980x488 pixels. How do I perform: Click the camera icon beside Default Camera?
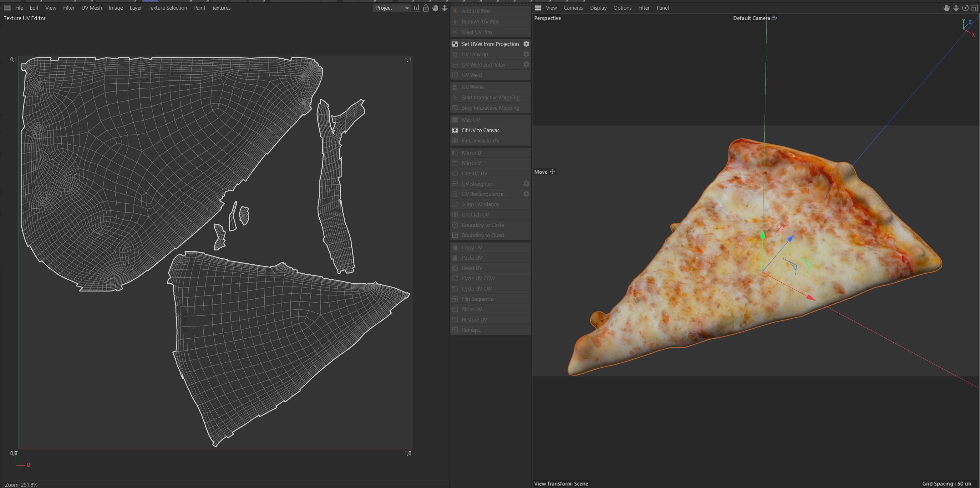click(774, 18)
